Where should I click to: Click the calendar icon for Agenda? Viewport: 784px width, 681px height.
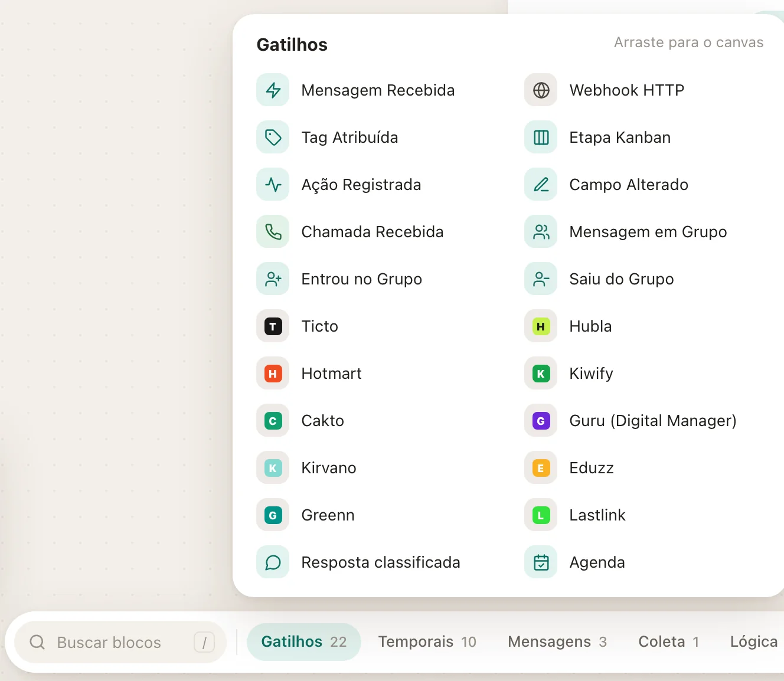[x=541, y=562]
